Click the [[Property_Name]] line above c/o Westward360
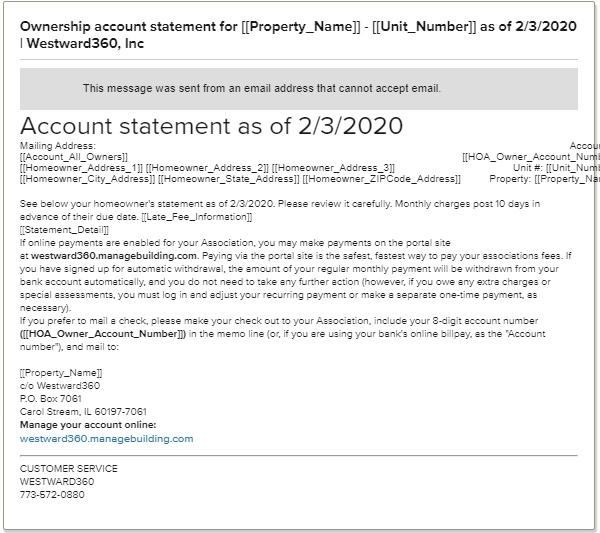The width and height of the screenshot is (600, 533). click(x=61, y=373)
